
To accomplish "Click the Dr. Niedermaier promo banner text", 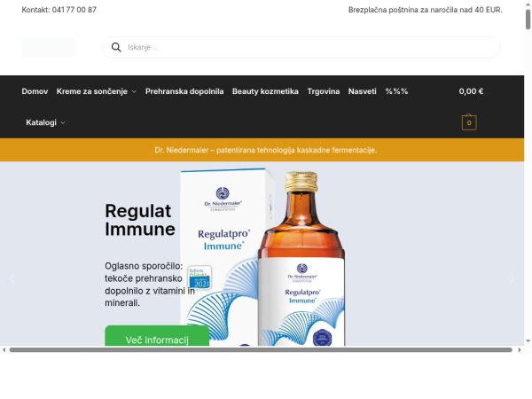I will (x=266, y=150).
